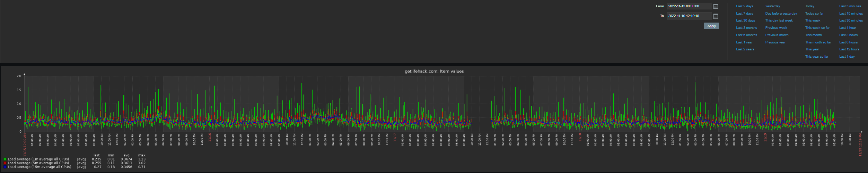Choose the Last 12 hours range
The height and width of the screenshot is (173, 868).
[x=849, y=49]
